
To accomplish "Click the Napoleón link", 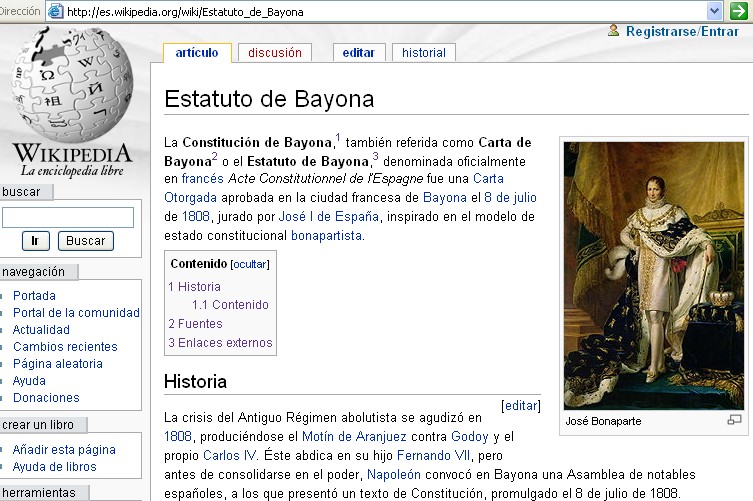I will point(394,475).
